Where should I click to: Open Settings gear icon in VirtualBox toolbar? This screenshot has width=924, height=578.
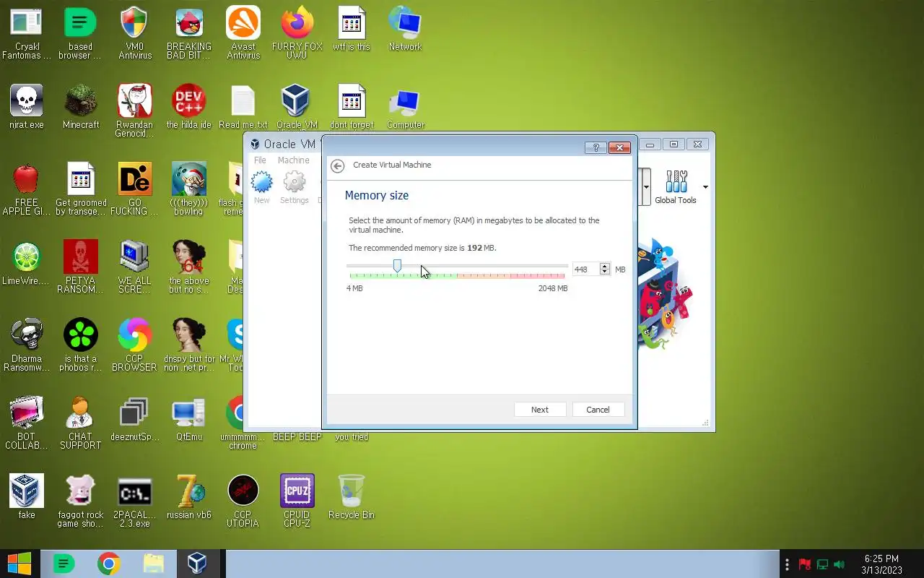tap(294, 182)
